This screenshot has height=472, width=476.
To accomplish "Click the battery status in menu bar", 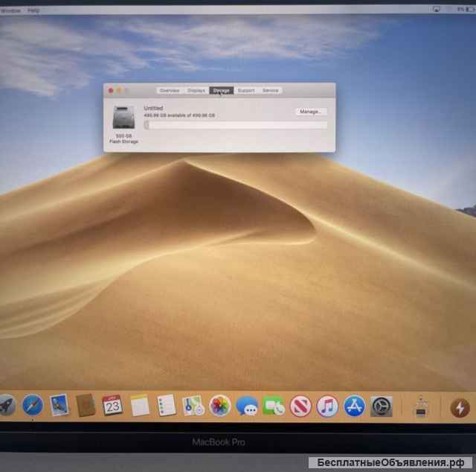I will (466, 10).
